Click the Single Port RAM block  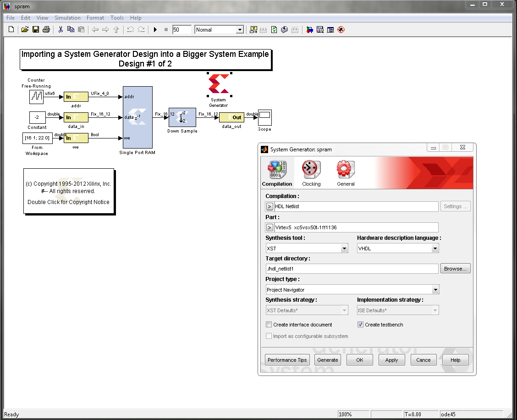pos(137,117)
